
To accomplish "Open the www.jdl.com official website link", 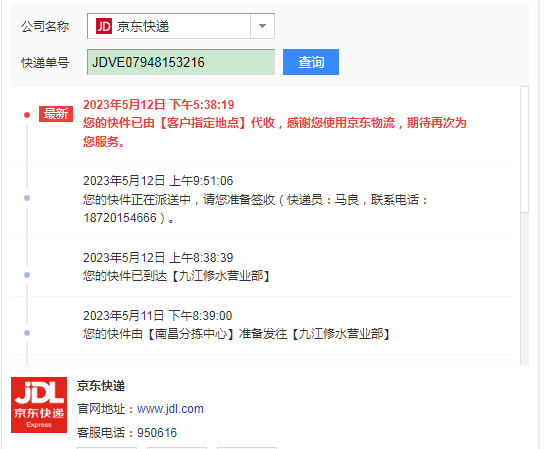I will pyautogui.click(x=170, y=409).
